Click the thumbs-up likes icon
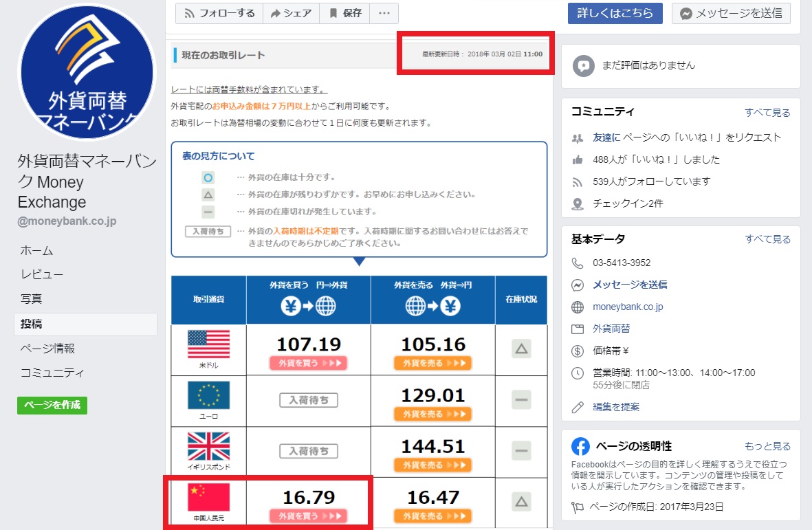This screenshot has height=530, width=812. tap(578, 160)
